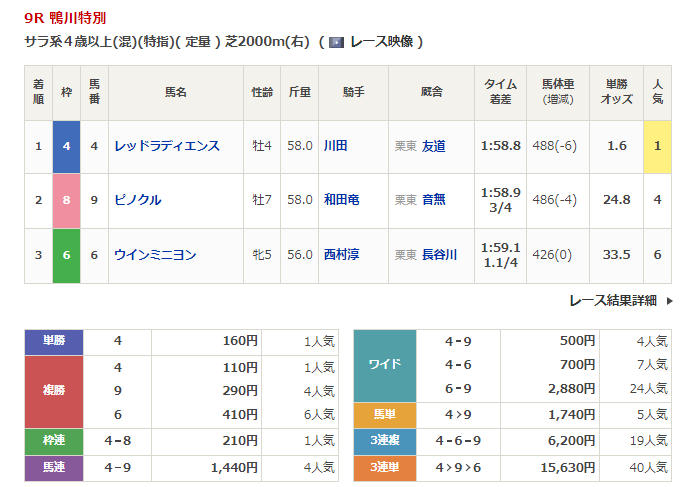Click the video icon beside レース映像
This screenshot has height=487, width=694.
pos(336,42)
